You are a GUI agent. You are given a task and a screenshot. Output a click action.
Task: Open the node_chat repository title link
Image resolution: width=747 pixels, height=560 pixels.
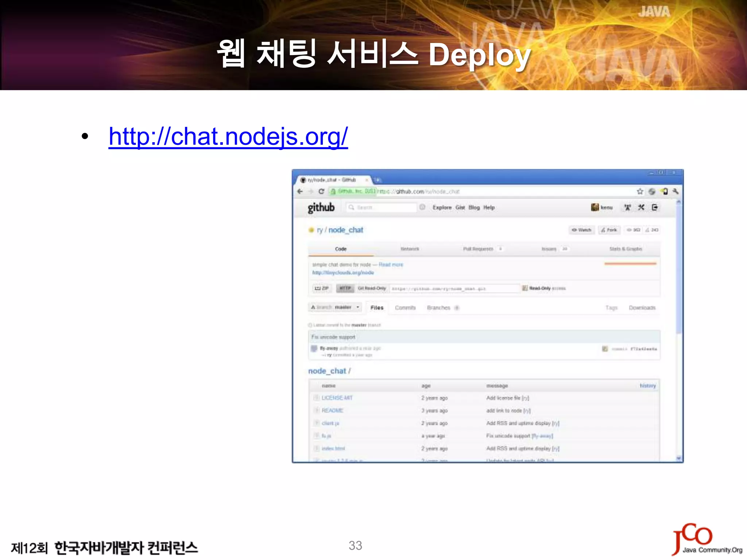point(346,230)
